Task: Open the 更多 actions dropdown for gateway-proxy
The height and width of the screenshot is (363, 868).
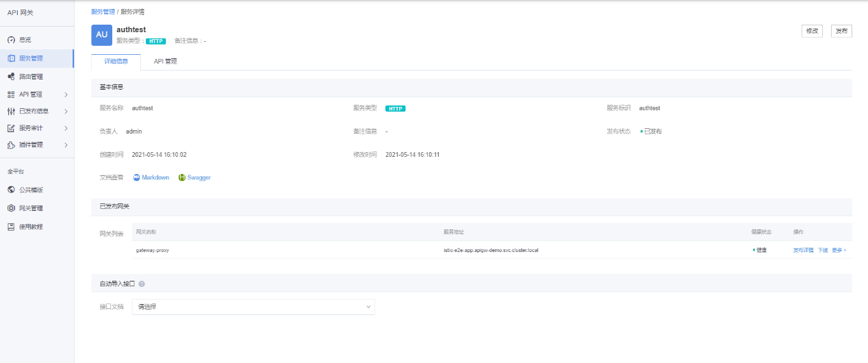Action: pos(839,251)
